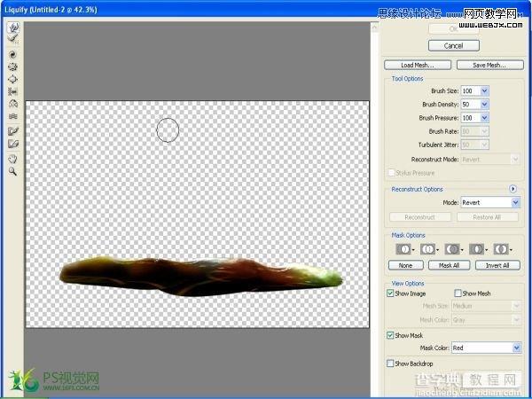The height and width of the screenshot is (399, 532).
Task: Open the Mesh Color dropdown
Action: [486, 319]
